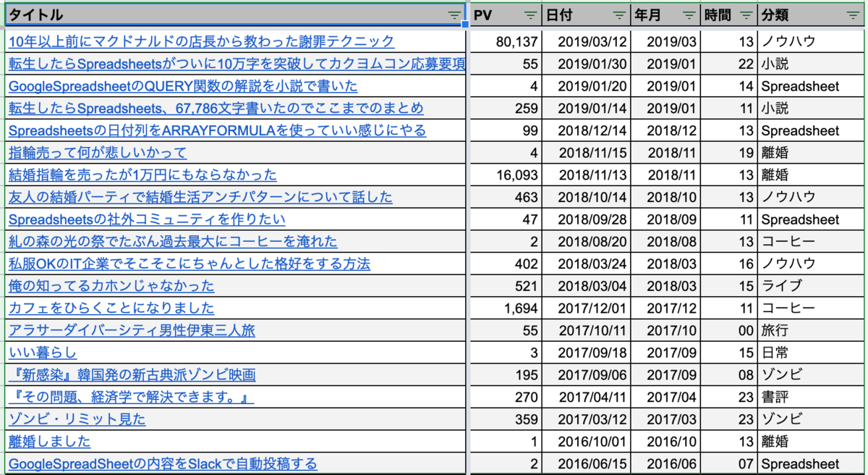Image resolution: width=868 pixels, height=475 pixels.
Task: Select 分類 cell ノウハウ in 2019/03/12 row
Action: [x=810, y=41]
